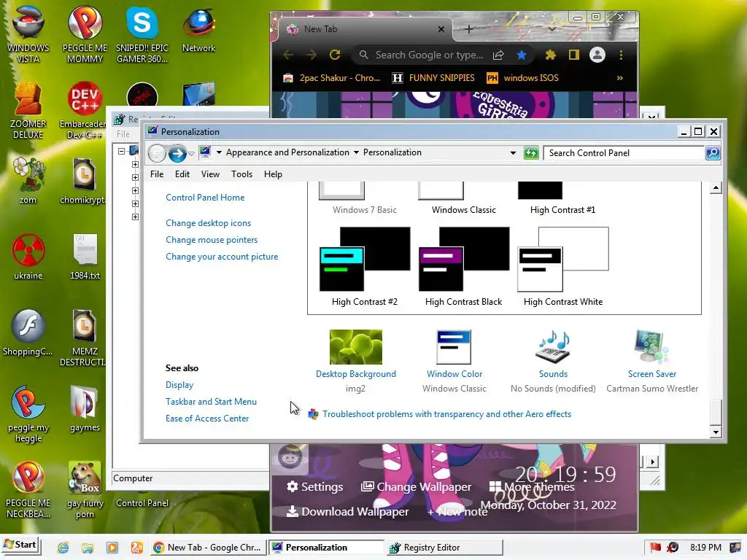The width and height of the screenshot is (747, 560).
Task: Select the ZOOMER DELUXE desktop icon
Action: [28, 110]
